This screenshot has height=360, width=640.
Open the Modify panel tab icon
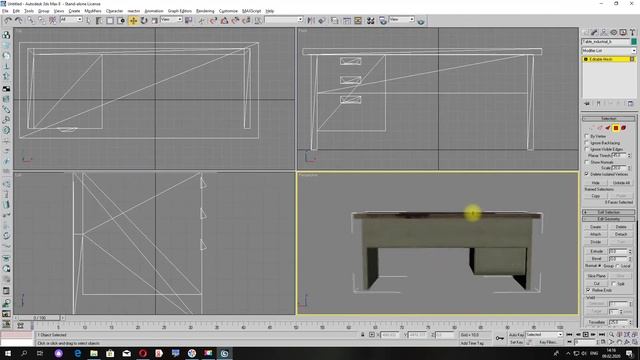[594, 32]
